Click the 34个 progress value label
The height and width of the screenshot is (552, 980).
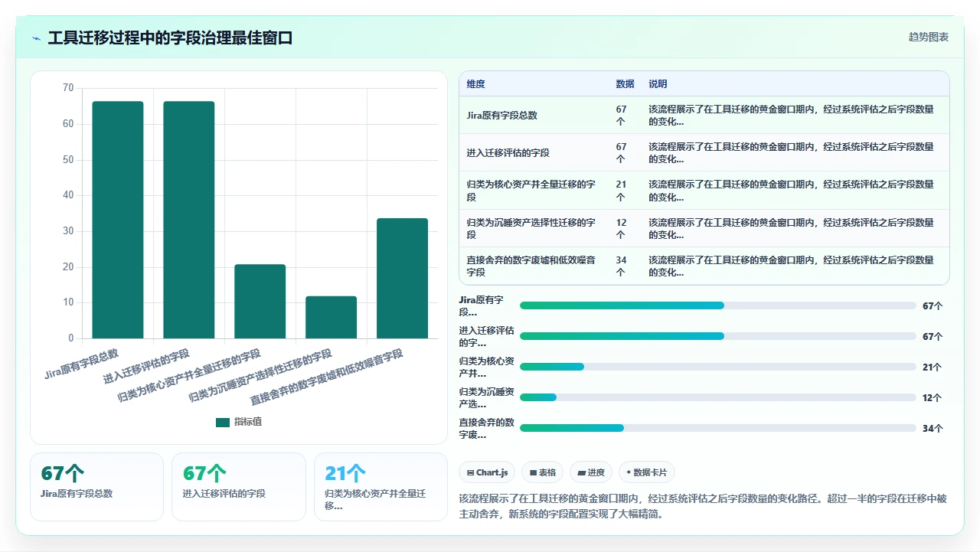point(932,429)
